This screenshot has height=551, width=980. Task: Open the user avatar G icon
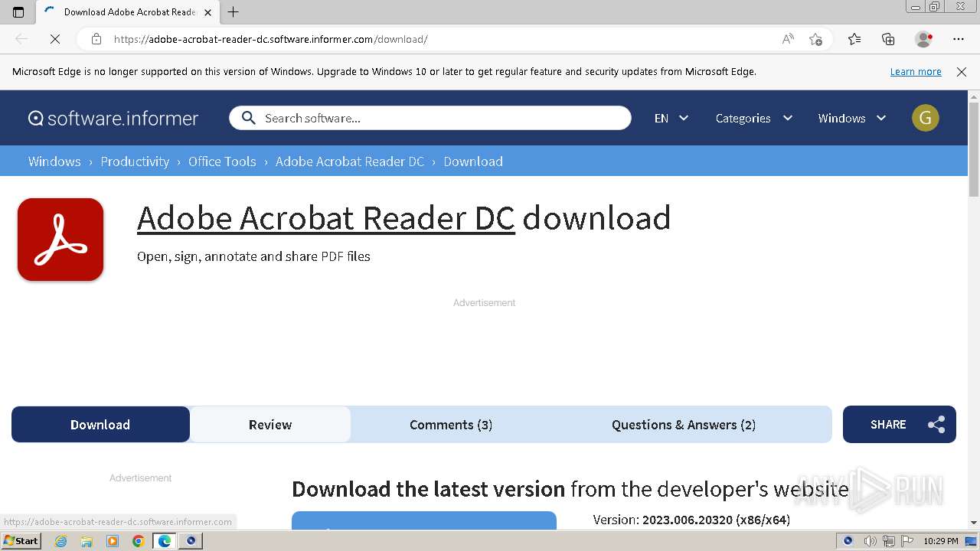coord(925,118)
